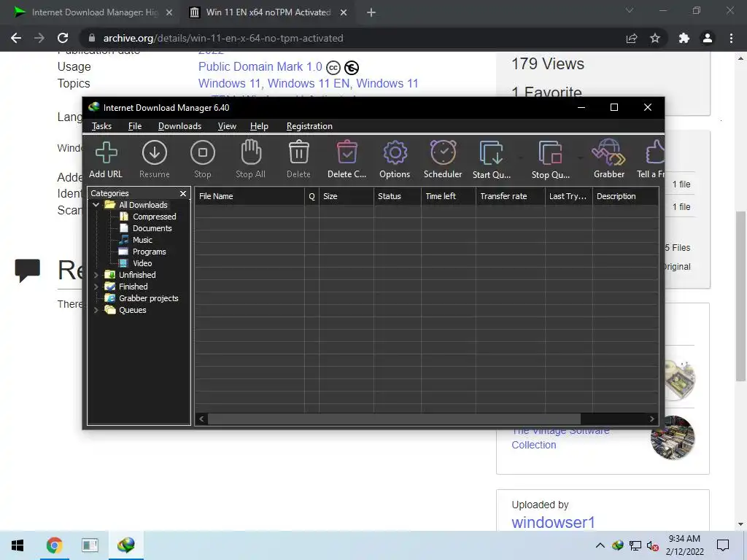Click the Chrome address bar URL
This screenshot has height=560, width=747.
(x=223, y=38)
